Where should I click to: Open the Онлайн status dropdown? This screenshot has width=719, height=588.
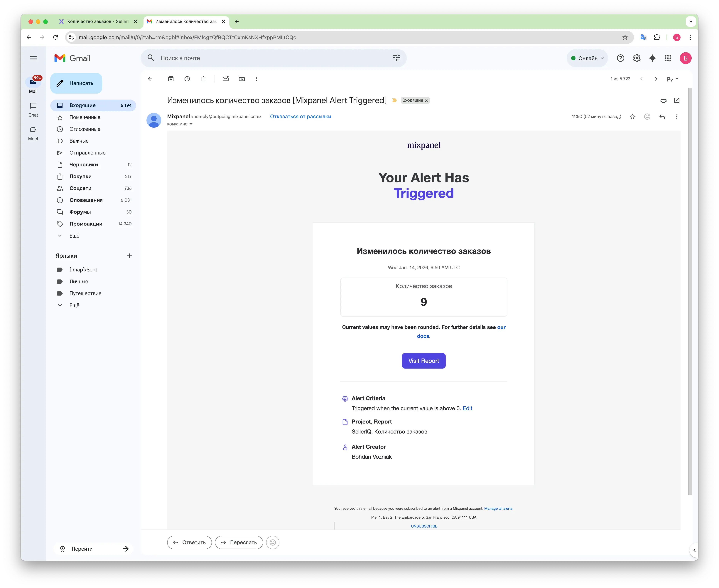tap(587, 58)
